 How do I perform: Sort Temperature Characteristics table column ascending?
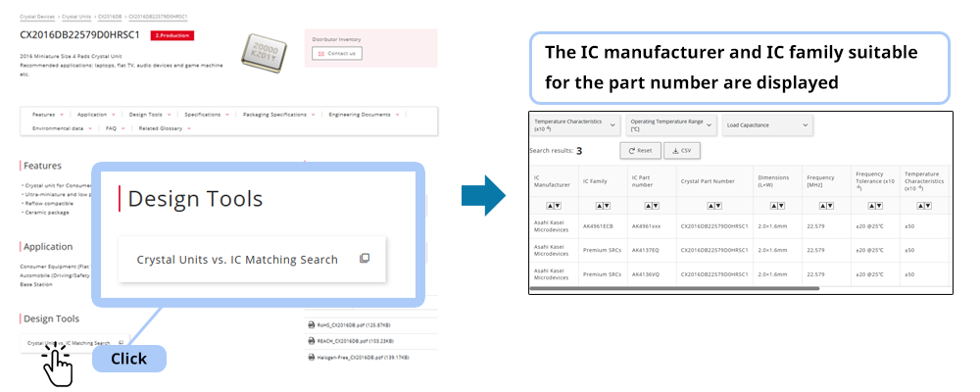[922, 206]
